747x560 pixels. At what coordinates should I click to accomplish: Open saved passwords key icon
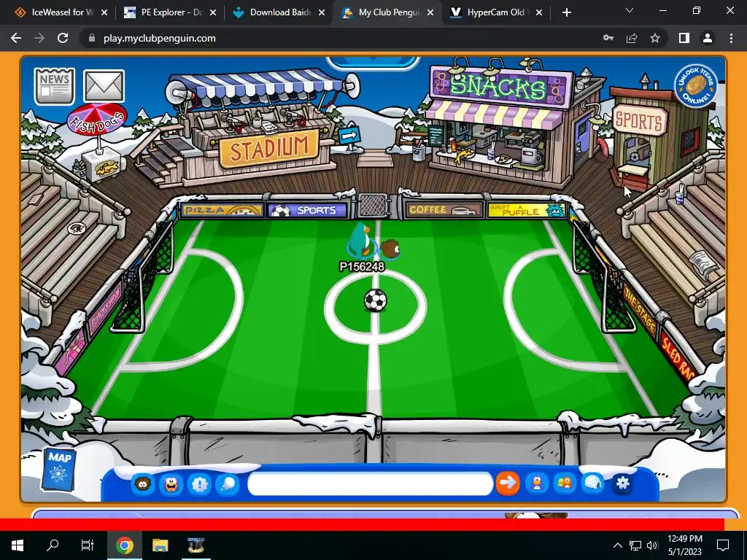[608, 38]
